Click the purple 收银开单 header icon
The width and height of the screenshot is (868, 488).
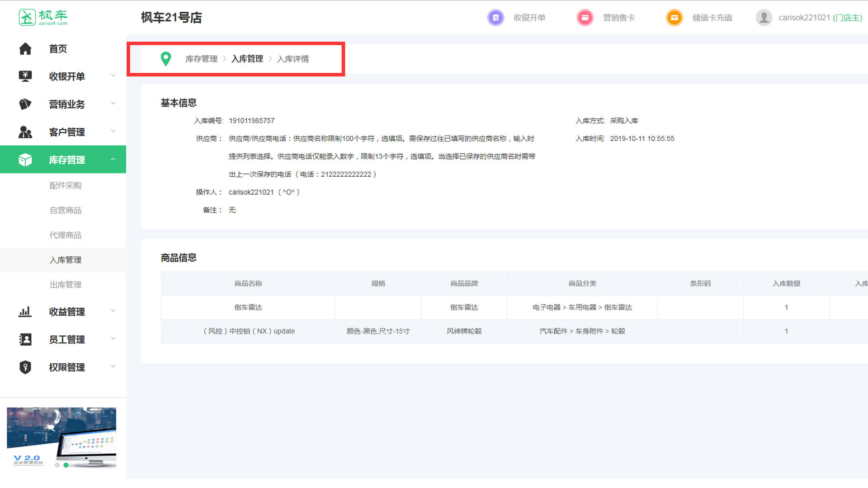(495, 18)
